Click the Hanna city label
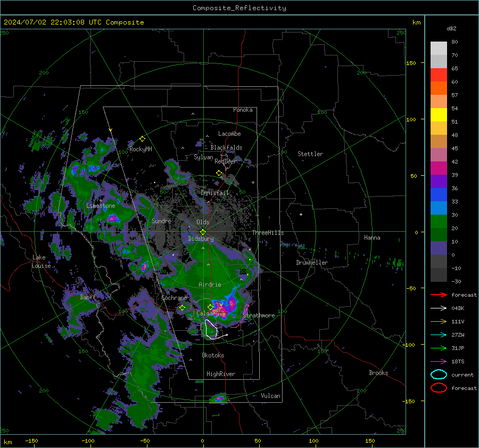The height and width of the screenshot is (448, 479). [372, 238]
